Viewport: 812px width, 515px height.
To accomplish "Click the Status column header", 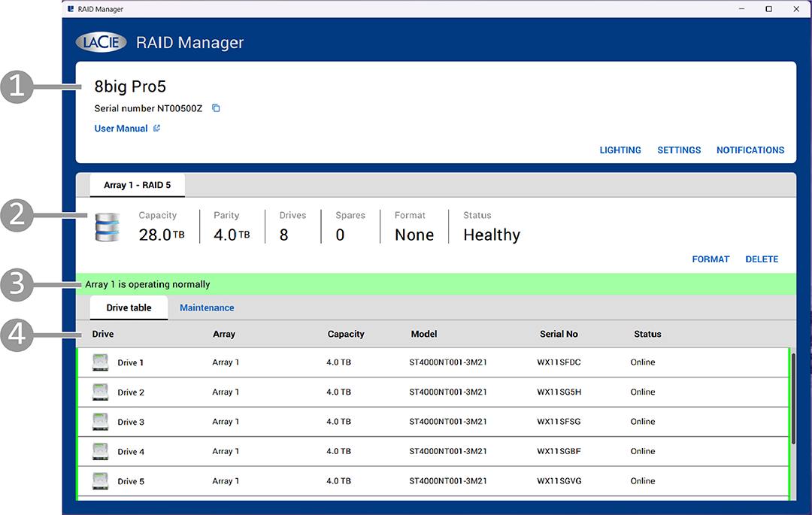I will click(x=647, y=335).
